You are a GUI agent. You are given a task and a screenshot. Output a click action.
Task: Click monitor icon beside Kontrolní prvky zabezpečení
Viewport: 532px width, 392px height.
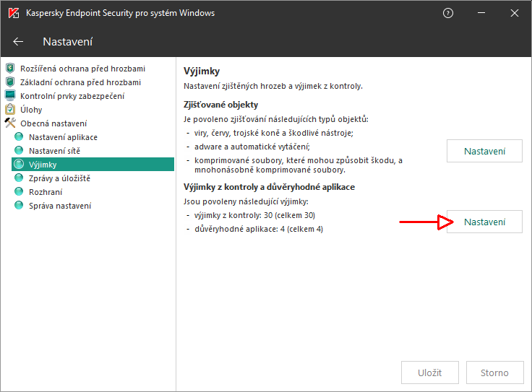pos(10,95)
